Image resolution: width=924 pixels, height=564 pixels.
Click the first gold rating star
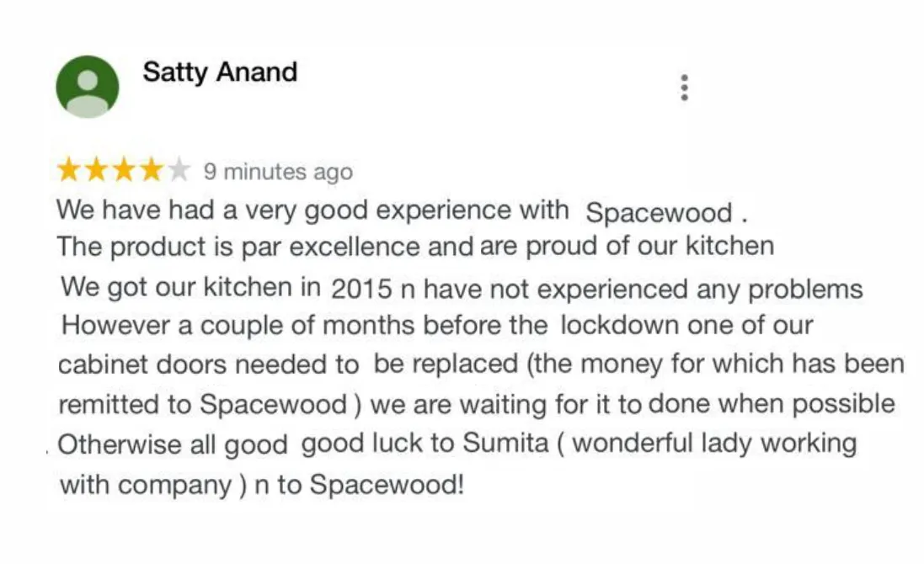pos(69,172)
